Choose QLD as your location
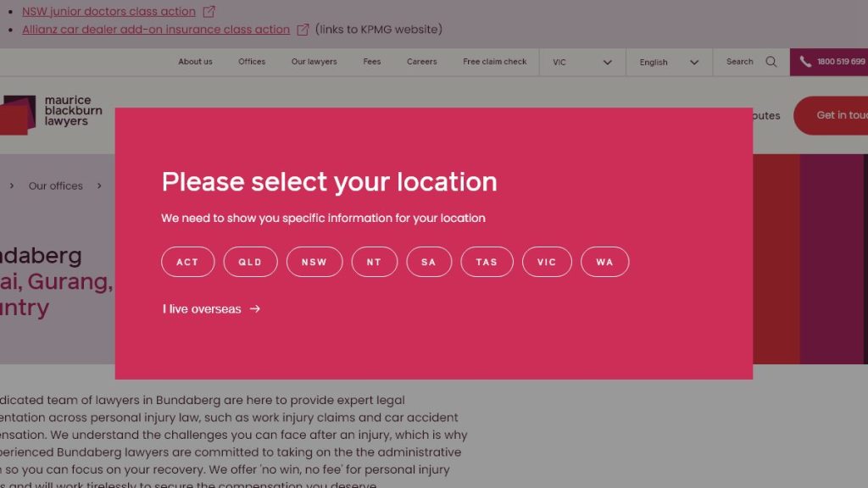The image size is (868, 488). [x=250, y=262]
